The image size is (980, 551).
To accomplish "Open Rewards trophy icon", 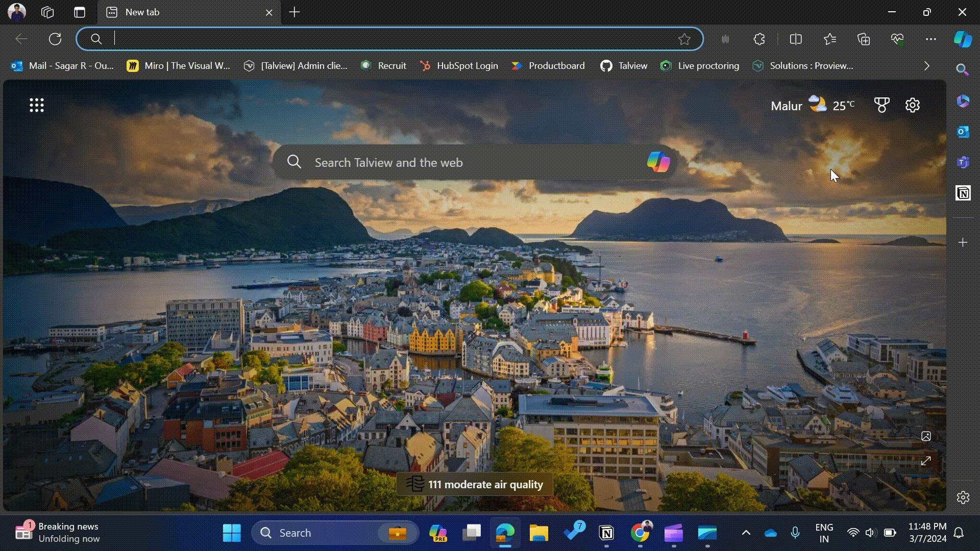I will point(881,105).
